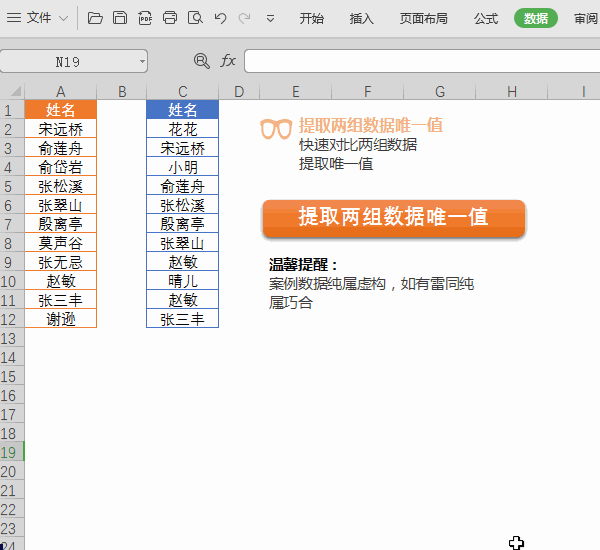Image resolution: width=600 pixels, height=550 pixels.
Task: Expand quick access toolbar customize arrow
Action: pos(270,18)
